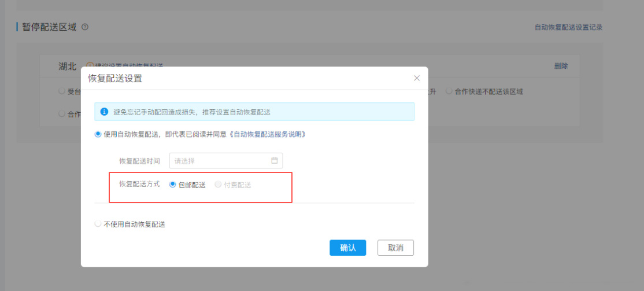Image resolution: width=644 pixels, height=291 pixels.
Task: Select 不使用自动恢复配送 radio option
Action: [98, 224]
